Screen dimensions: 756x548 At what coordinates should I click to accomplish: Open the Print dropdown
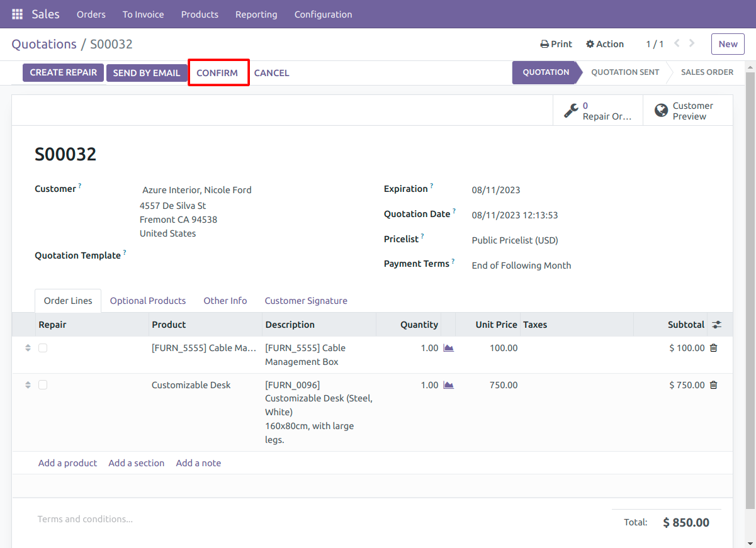coord(556,44)
